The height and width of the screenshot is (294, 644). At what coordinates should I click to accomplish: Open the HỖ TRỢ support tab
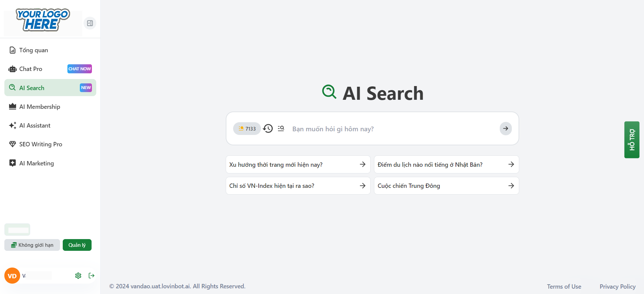point(632,140)
